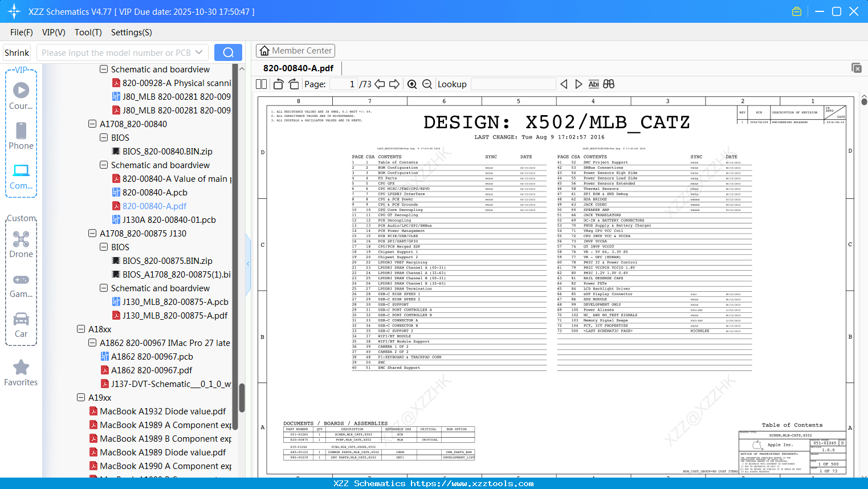
Task: Select the Computer category in the sidebar
Action: 21,176
